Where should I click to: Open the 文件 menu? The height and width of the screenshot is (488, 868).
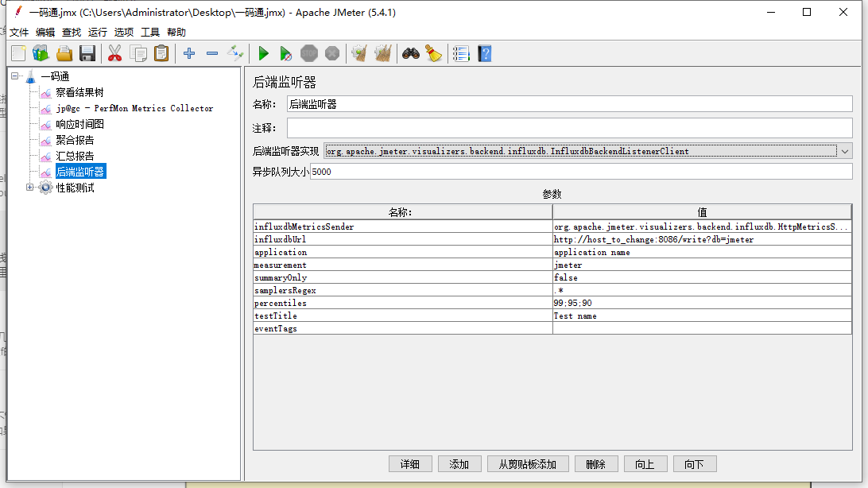(19, 32)
